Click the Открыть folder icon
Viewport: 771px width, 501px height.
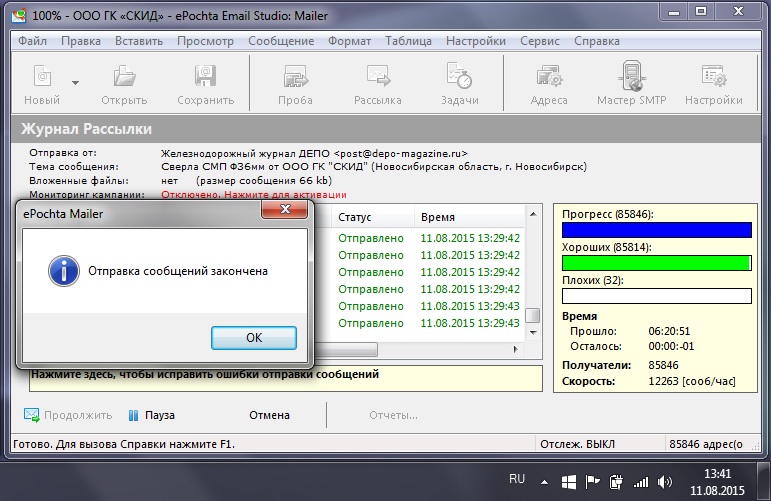124,76
